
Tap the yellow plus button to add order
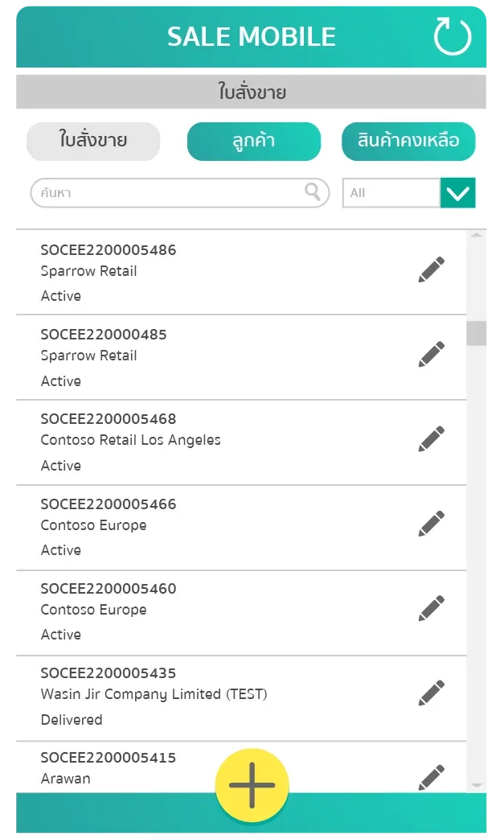(252, 784)
